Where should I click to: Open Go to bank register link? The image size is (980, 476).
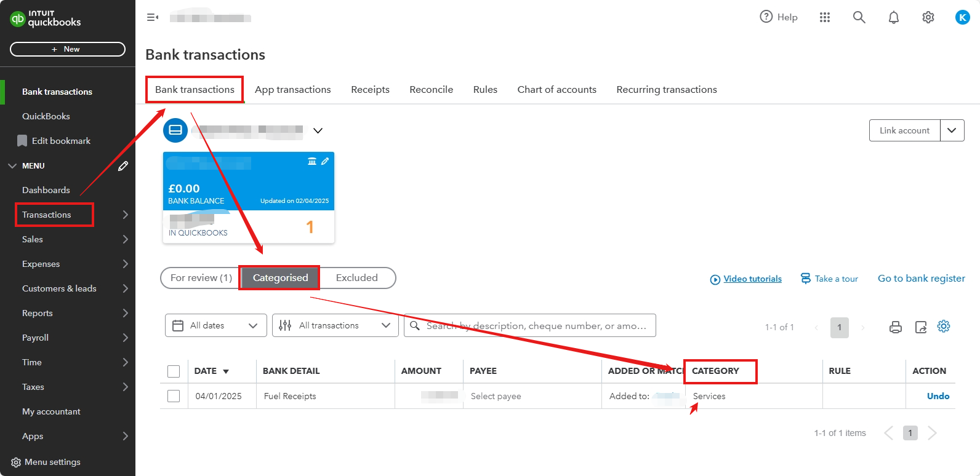click(921, 279)
